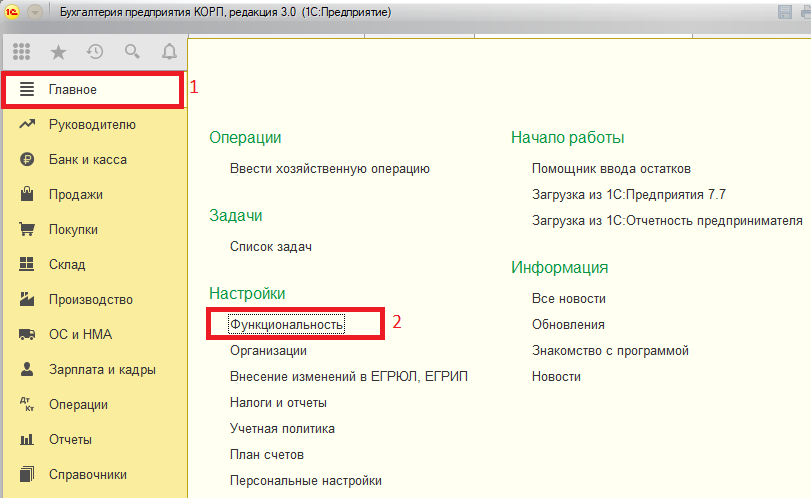Screen dimensions: 811x498
Task: Open Загрузка из 1С:Отчетность предпринимателя
Action: coord(667,221)
